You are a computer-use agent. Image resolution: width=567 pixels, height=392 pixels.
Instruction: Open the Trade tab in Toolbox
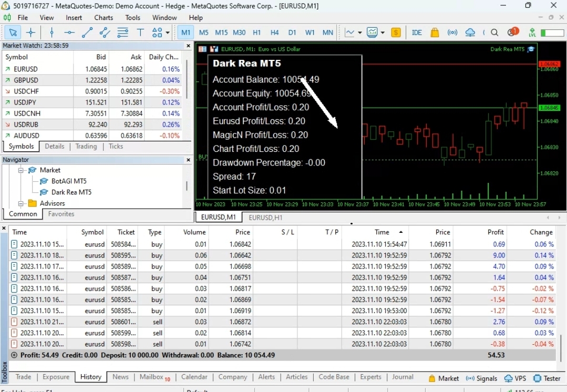pyautogui.click(x=23, y=377)
